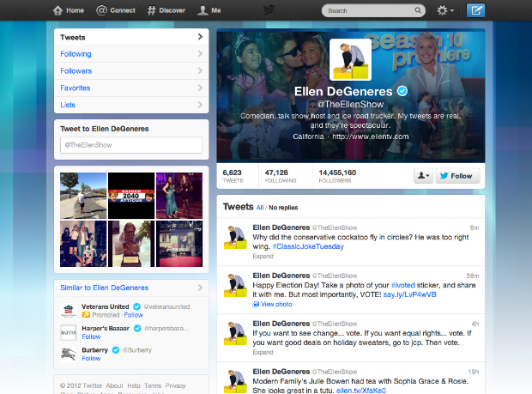
Task: Click the Harper's Bazaar avatar icon
Action: 68,332
